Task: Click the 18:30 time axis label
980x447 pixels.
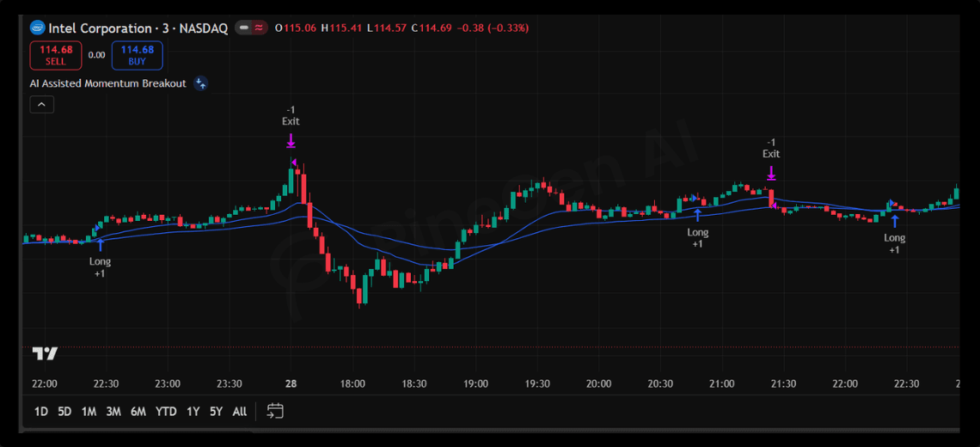Action: click(413, 384)
